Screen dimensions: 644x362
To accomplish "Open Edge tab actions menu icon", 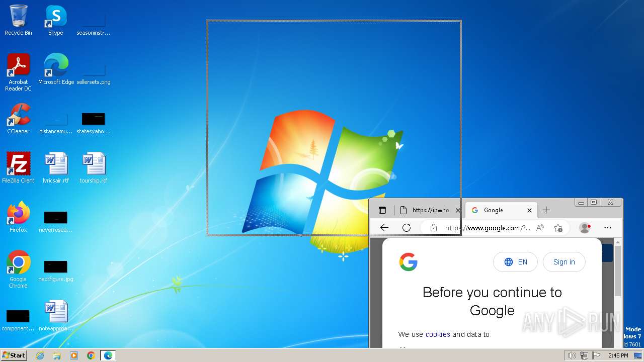I will (x=382, y=210).
